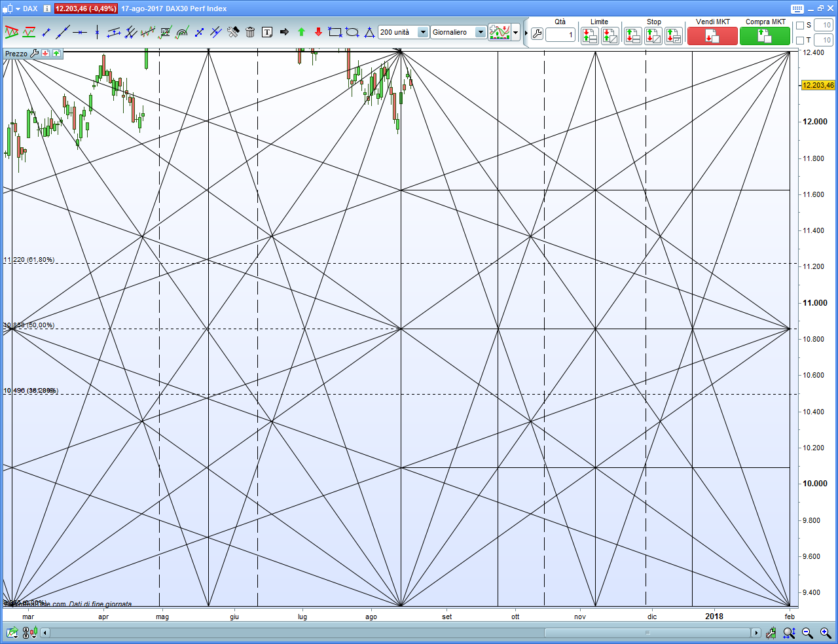Enable the S stop checkbox
The image size is (838, 644).
pos(800,26)
